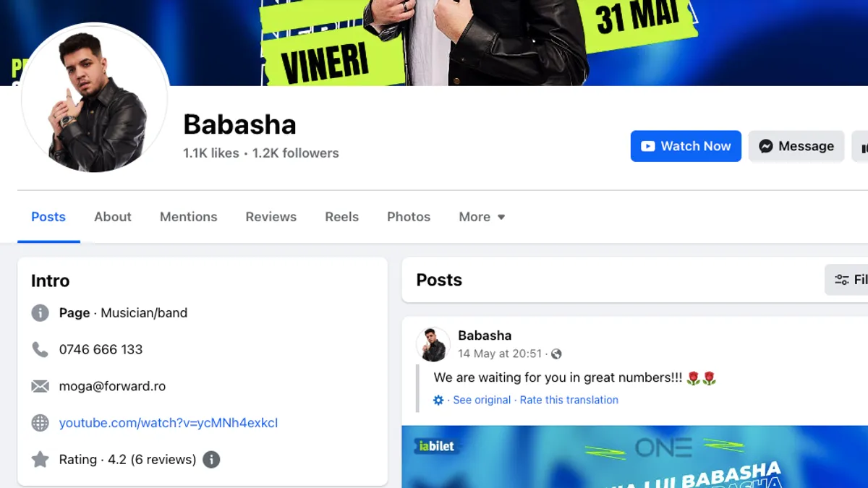Click the rating info circle icon
Screen dimensions: 868x488
[211, 459]
